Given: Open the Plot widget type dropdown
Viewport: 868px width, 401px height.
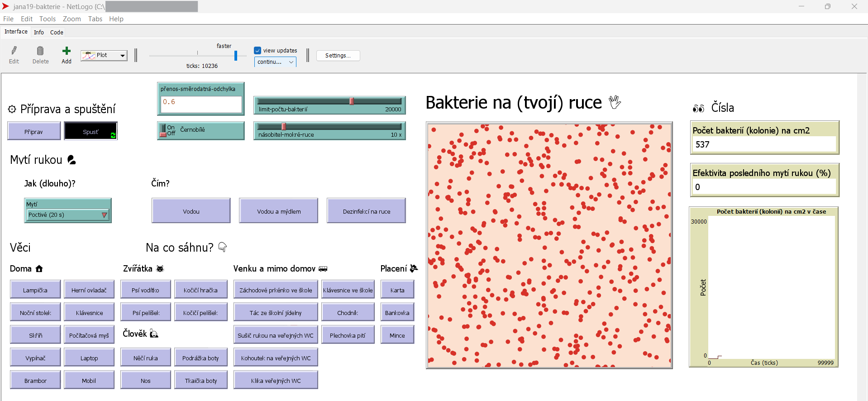Looking at the screenshot, I should click(104, 56).
